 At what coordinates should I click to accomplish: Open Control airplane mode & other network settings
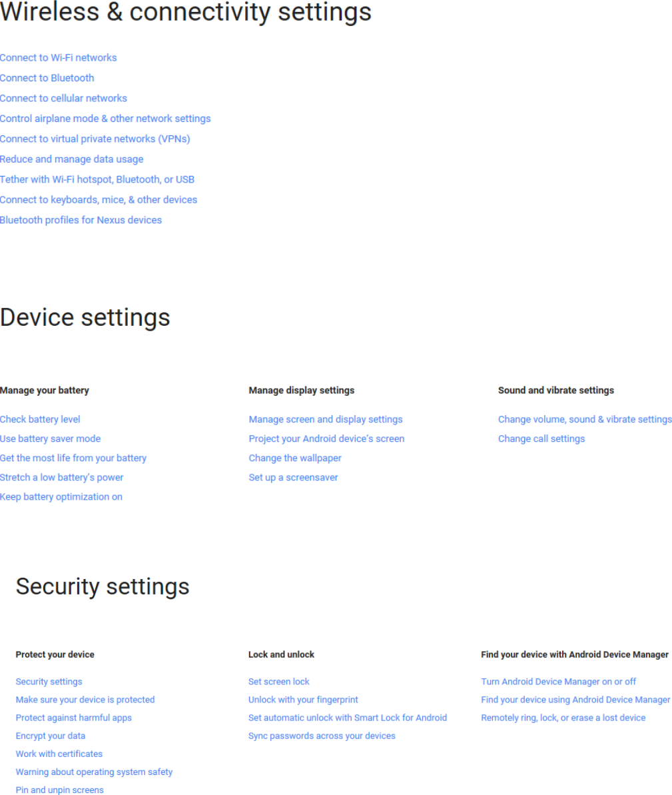click(105, 119)
